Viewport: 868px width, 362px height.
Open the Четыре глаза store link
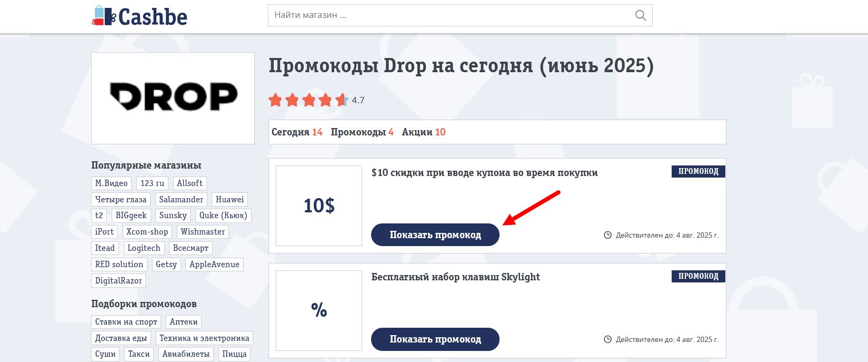(x=121, y=200)
